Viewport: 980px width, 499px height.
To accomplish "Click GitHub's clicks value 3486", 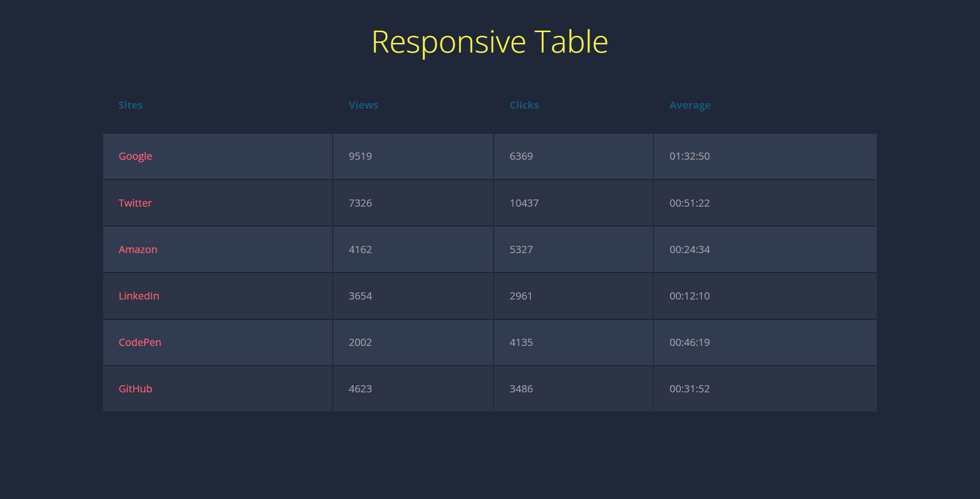I will coord(521,389).
